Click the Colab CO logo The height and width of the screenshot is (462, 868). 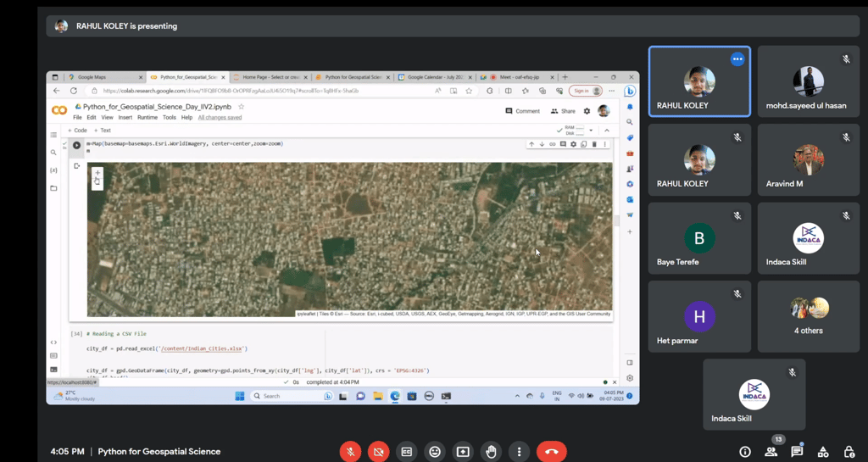click(59, 111)
